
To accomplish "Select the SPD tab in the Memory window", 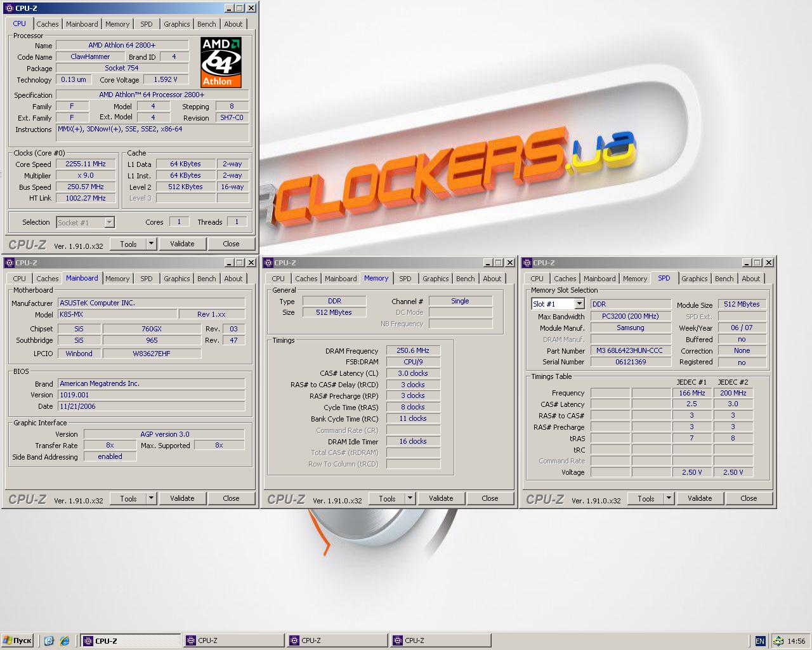I will pos(405,279).
